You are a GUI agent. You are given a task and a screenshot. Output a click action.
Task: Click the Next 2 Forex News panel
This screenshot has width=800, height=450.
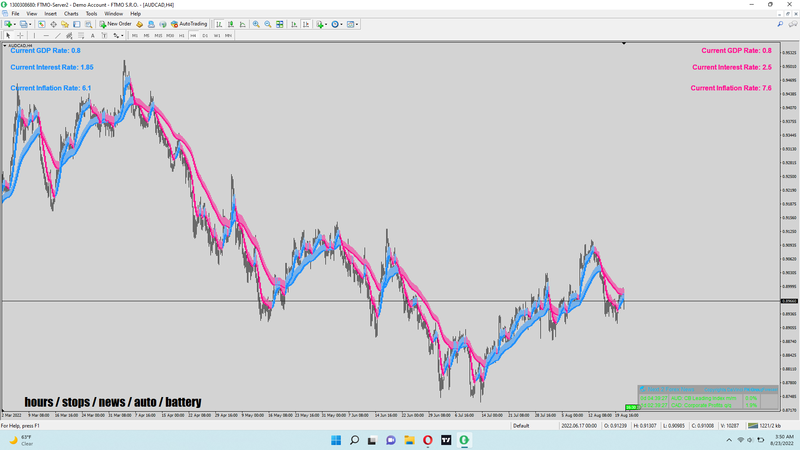pyautogui.click(x=708, y=397)
